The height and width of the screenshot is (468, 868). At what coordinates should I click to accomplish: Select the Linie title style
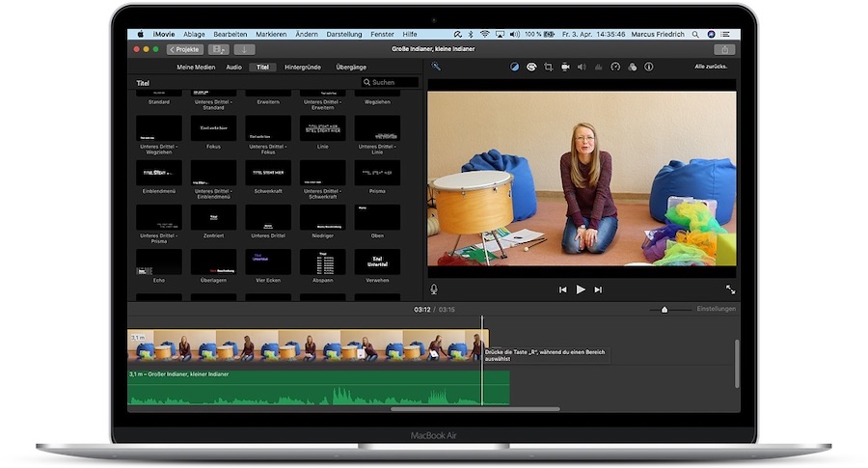323,128
